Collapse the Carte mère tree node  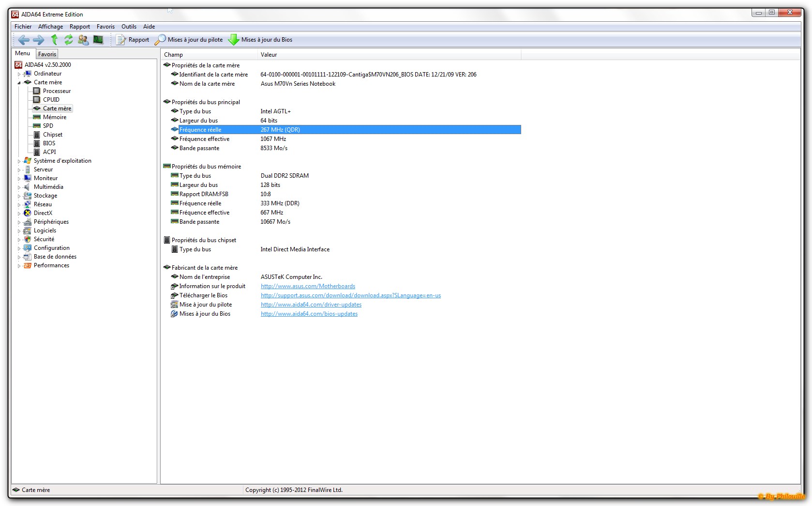pyautogui.click(x=19, y=83)
